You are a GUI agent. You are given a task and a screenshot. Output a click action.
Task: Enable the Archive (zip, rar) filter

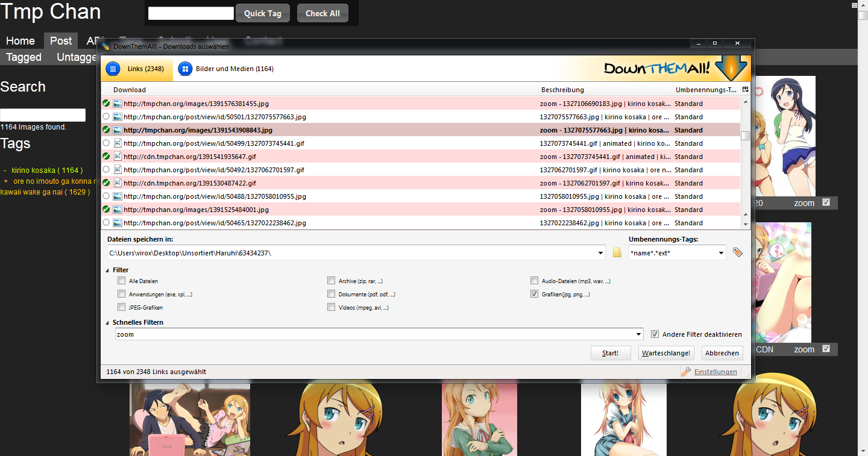pyautogui.click(x=331, y=281)
